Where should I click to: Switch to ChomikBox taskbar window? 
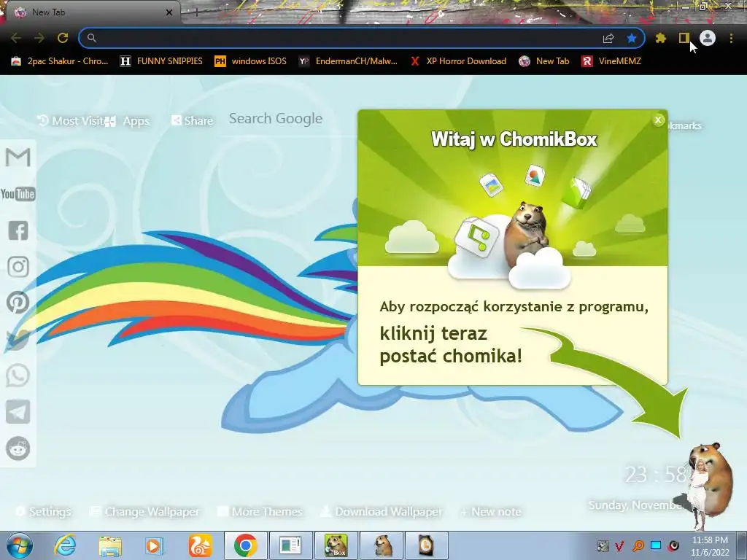(x=336, y=545)
